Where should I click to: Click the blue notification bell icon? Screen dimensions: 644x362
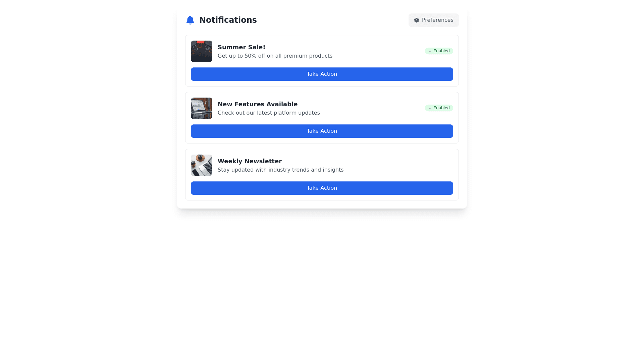coord(190,20)
